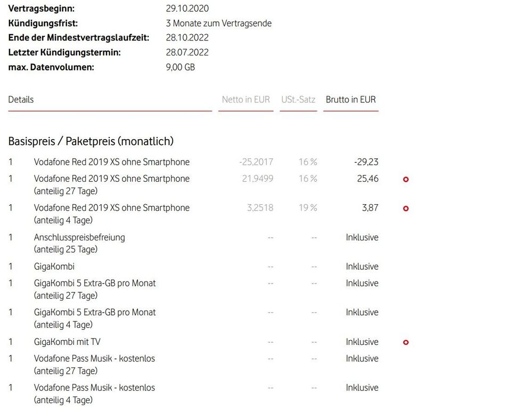Image resolution: width=532 pixels, height=410 pixels.
Task: Select the Details column header
Action: point(21,100)
